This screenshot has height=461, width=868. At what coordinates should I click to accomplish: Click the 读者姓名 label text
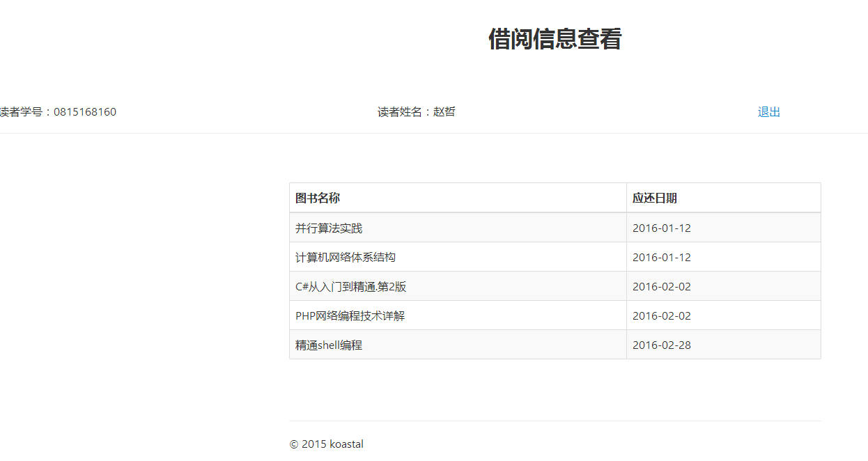point(401,112)
